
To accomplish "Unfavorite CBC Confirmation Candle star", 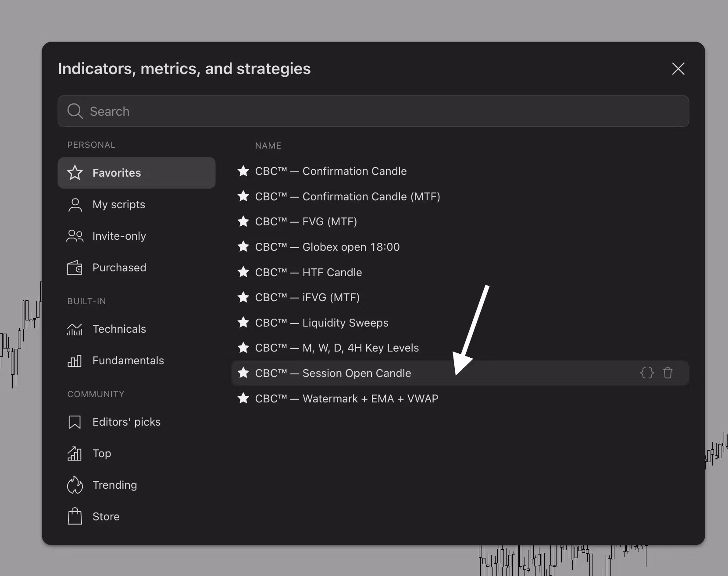I will [243, 171].
